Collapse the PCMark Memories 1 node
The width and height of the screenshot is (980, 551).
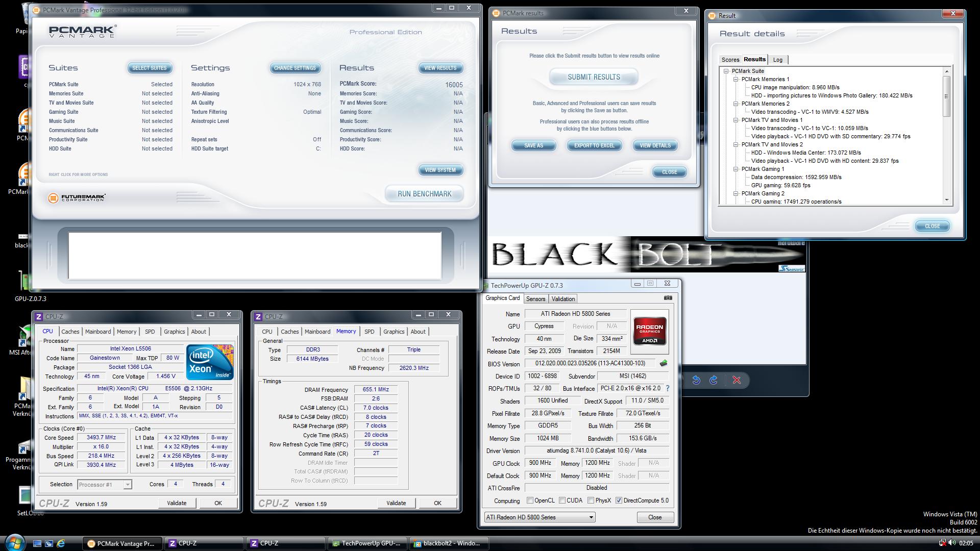(x=736, y=80)
